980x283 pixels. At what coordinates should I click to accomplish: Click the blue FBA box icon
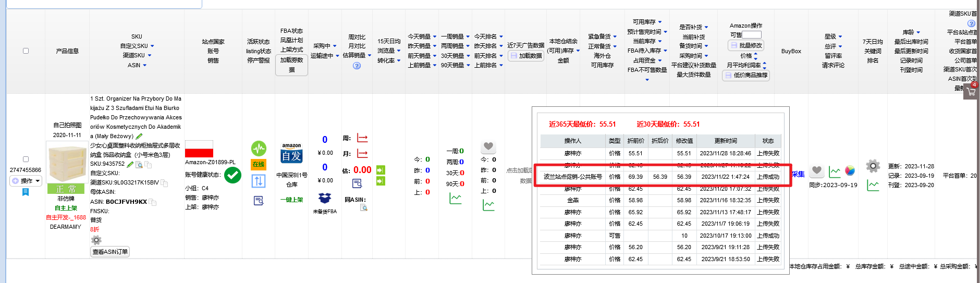[x=325, y=198]
